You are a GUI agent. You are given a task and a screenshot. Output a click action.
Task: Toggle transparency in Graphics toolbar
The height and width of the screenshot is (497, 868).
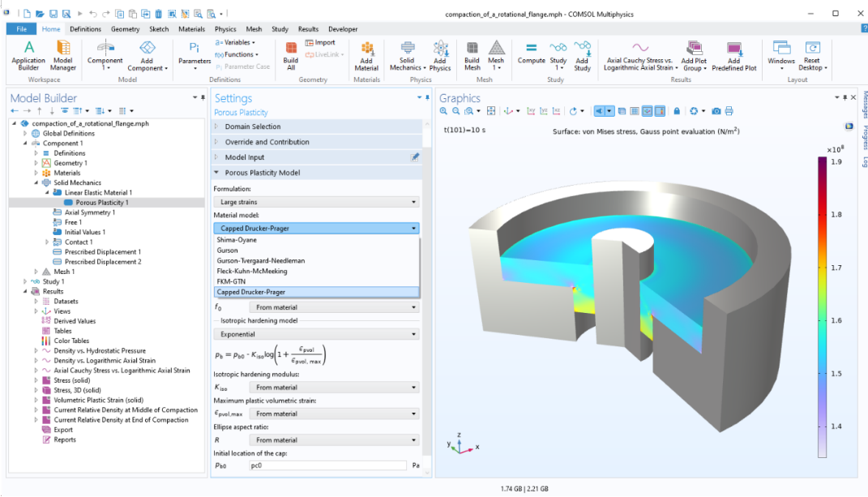coord(622,111)
